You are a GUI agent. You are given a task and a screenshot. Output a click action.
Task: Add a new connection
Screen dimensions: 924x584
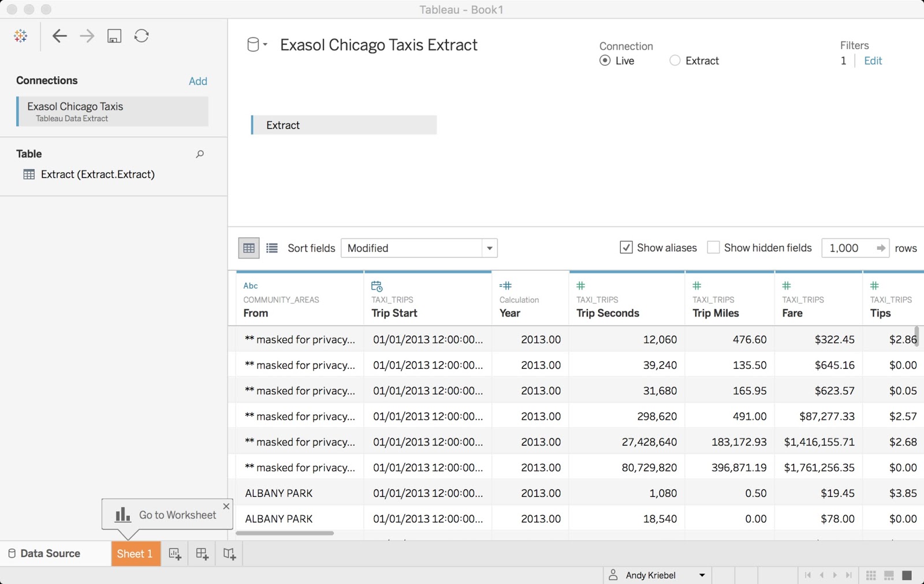(x=198, y=81)
